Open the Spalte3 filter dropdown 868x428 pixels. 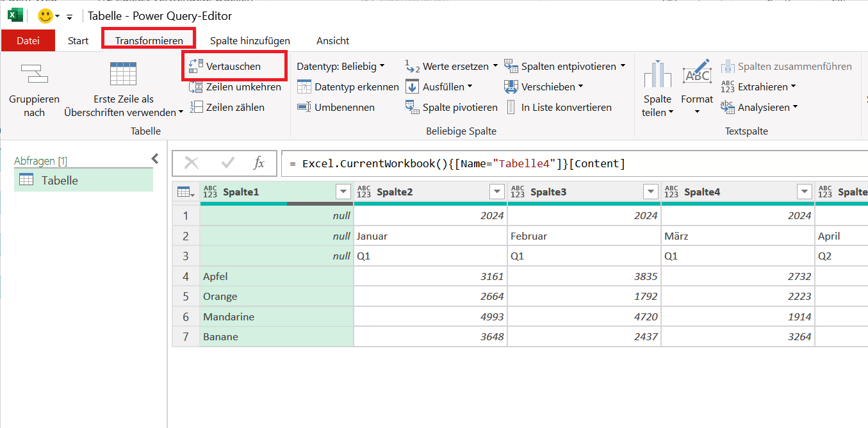click(651, 192)
